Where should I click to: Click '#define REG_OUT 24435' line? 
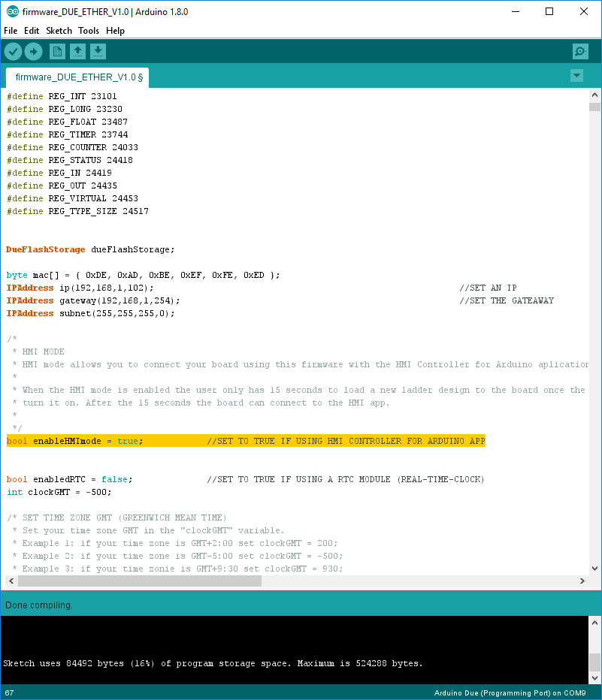tap(62, 186)
